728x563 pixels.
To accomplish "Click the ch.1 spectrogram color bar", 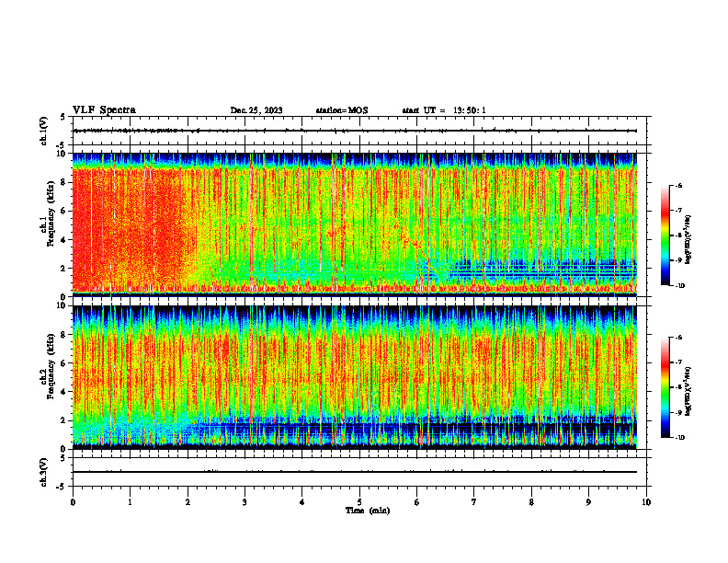I will coord(665,236).
